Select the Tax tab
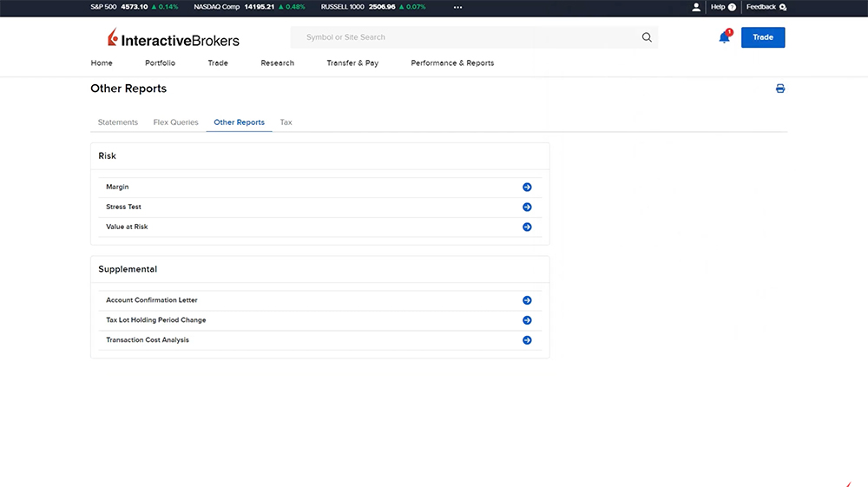868x487 pixels. pos(286,122)
